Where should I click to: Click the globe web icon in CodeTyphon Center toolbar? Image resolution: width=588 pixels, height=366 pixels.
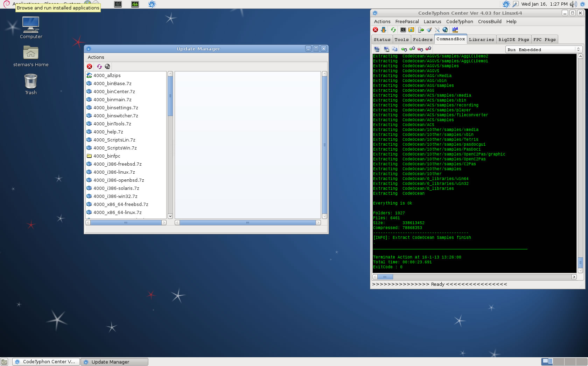[445, 30]
